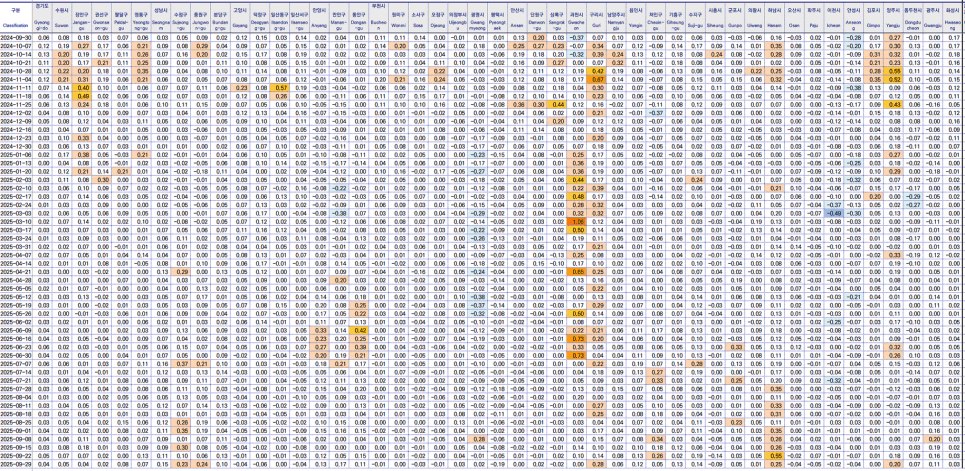Select the 1.06 Gwacheon value on 2025-03-10
This screenshot has height=471, width=965.
577,220
